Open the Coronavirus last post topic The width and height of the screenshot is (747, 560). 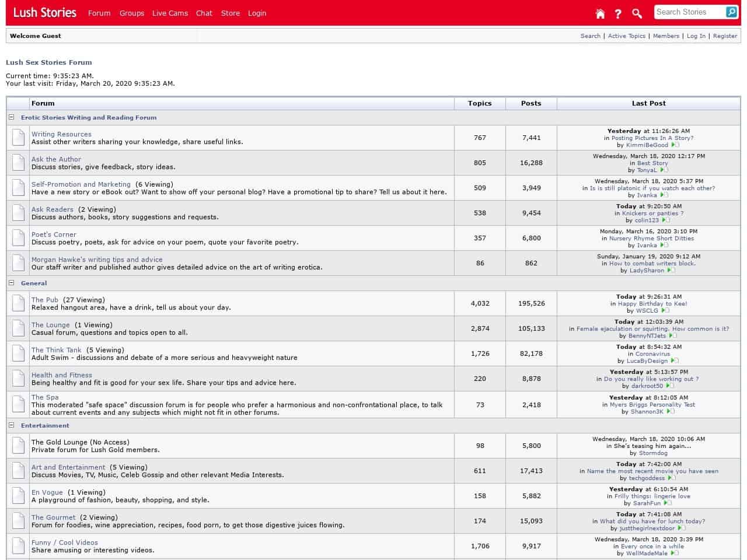pyautogui.click(x=652, y=353)
